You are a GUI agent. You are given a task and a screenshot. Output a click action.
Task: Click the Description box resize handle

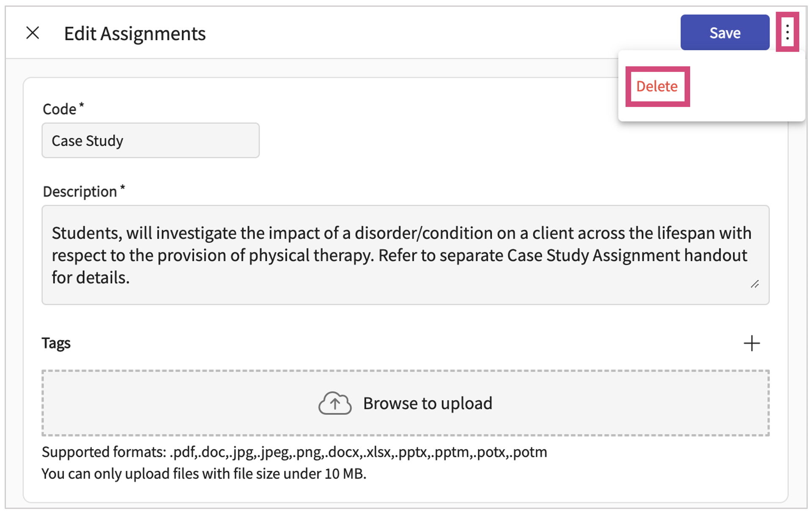coord(755,284)
